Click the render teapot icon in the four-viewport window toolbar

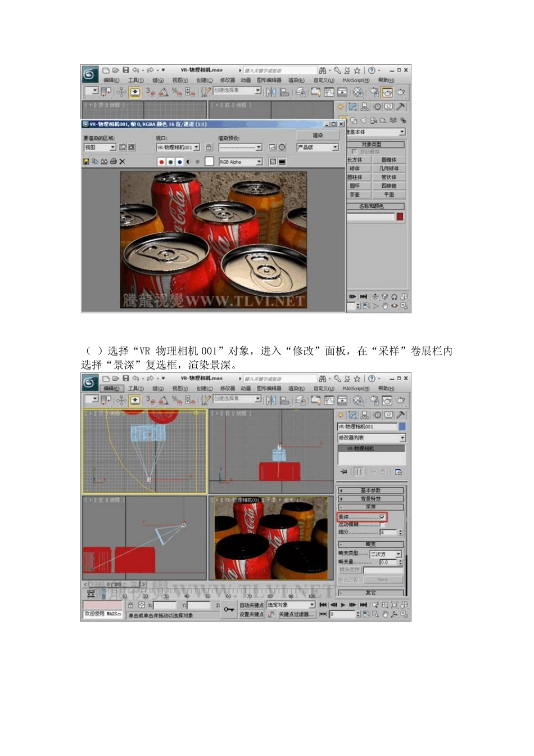point(401,400)
